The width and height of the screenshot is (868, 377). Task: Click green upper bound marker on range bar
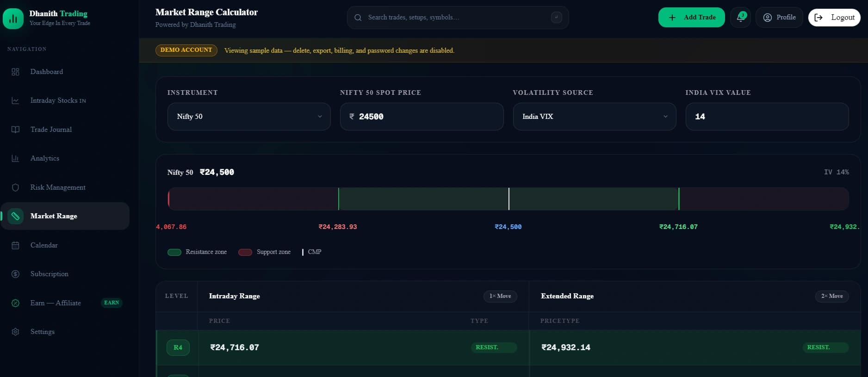(679, 199)
